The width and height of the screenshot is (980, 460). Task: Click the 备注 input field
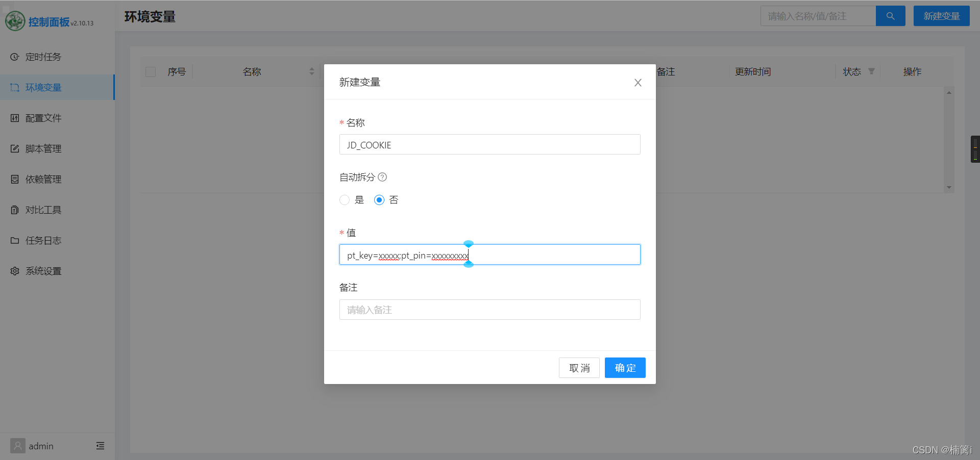coord(489,310)
